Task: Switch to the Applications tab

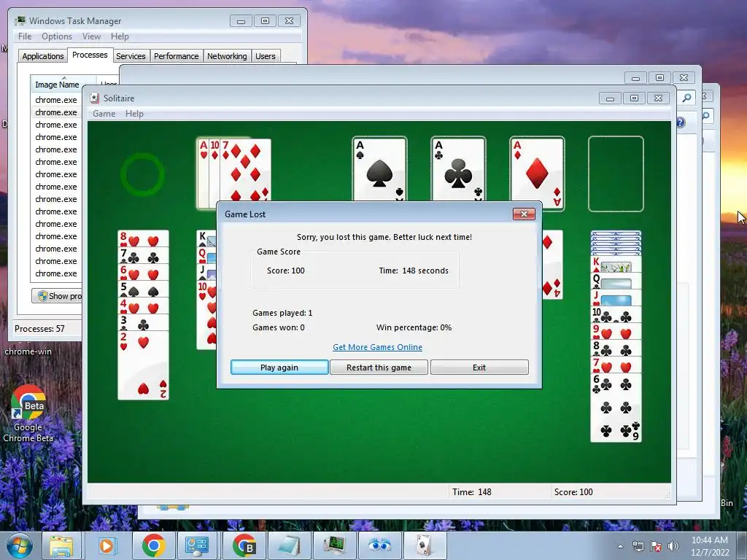Action: coord(43,56)
